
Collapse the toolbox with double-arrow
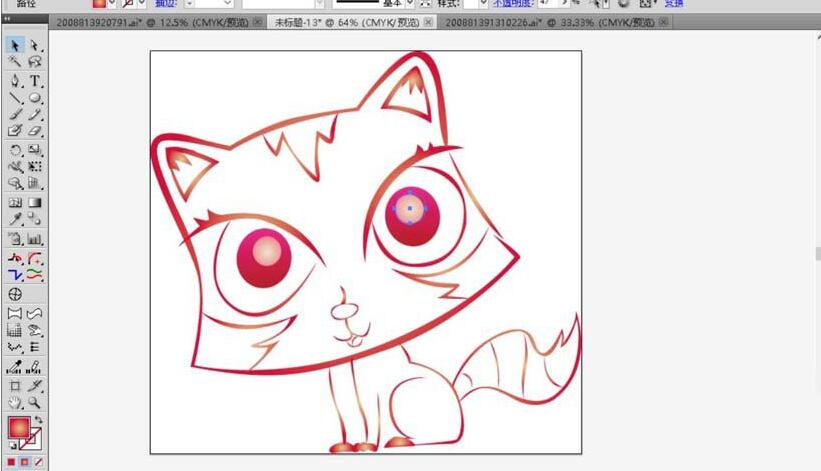tap(7, 18)
